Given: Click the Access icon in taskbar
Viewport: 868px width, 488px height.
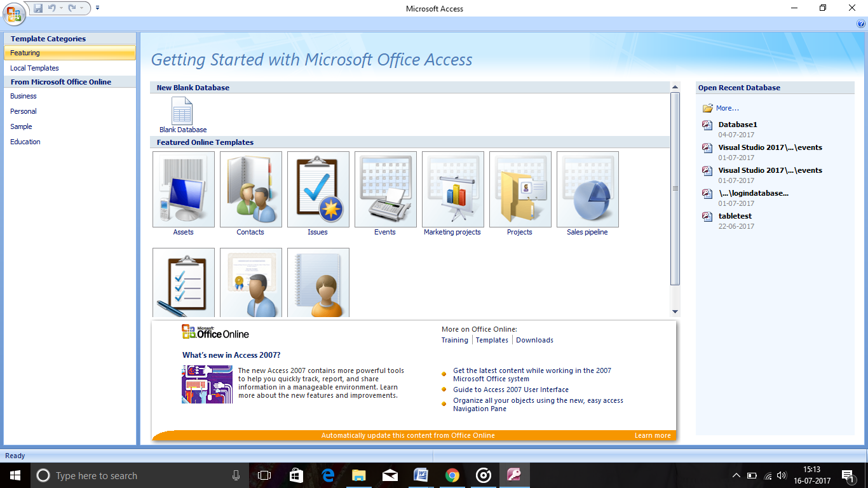Looking at the screenshot, I should [514, 475].
